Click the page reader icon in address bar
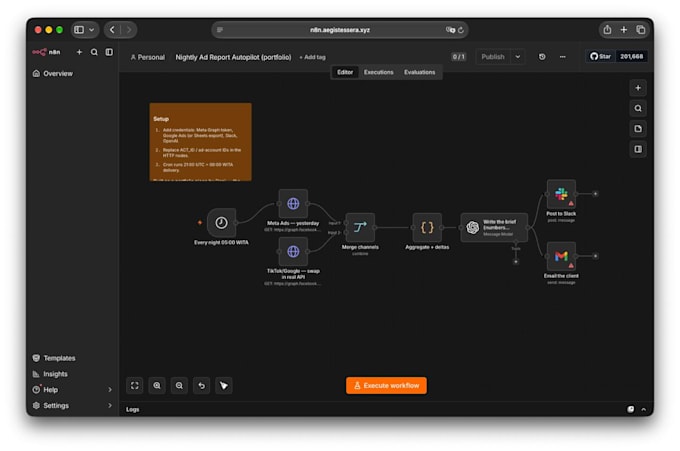This screenshot has height=451, width=680. pos(220,30)
